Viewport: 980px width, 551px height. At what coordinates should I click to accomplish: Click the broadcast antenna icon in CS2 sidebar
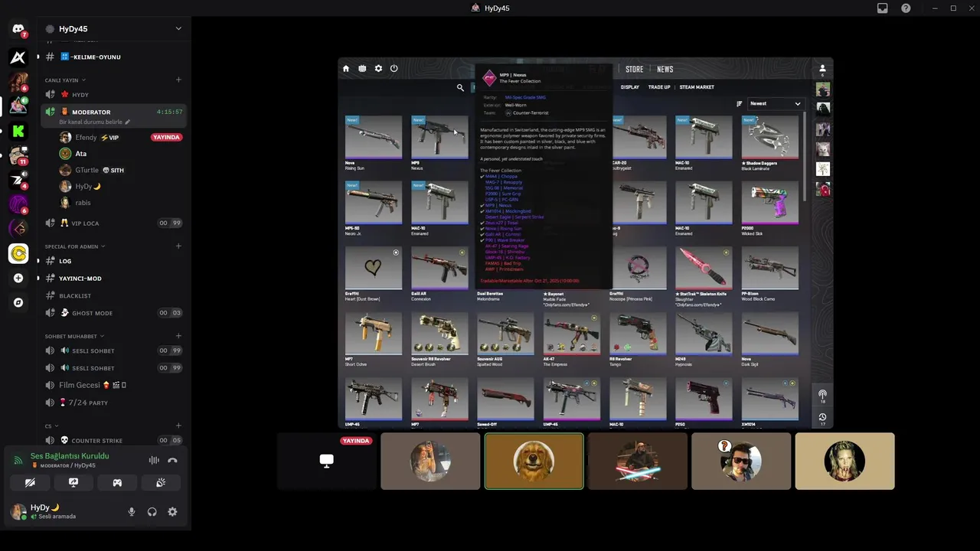[x=822, y=395]
